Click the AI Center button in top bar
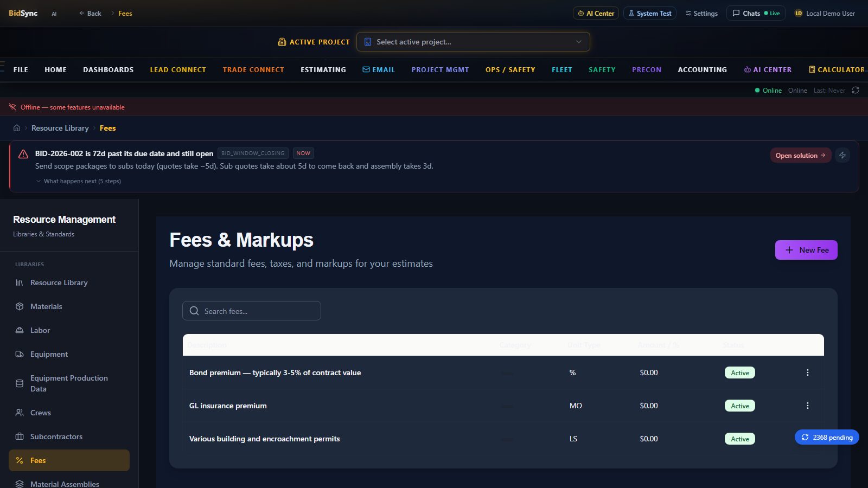Image resolution: width=868 pixels, height=488 pixels. (596, 13)
